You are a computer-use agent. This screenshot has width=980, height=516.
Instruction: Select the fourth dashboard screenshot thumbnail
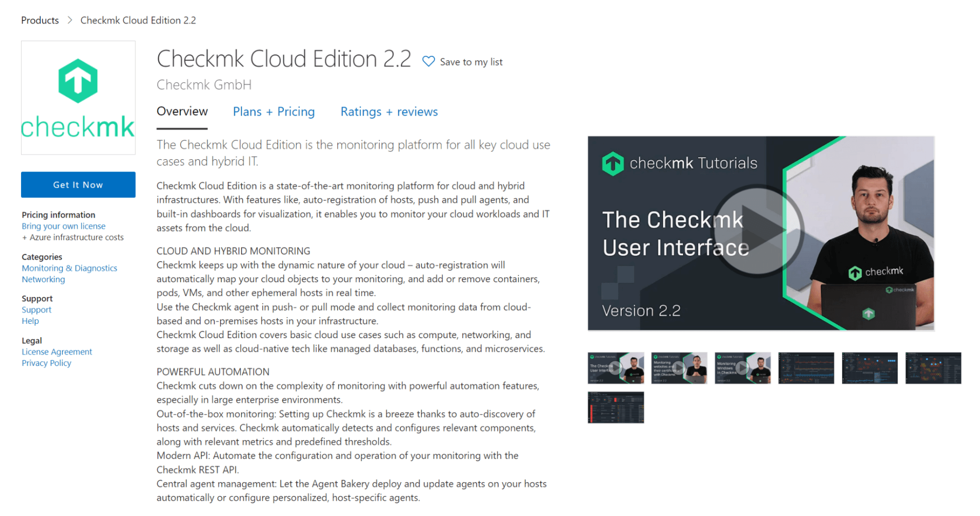pyautogui.click(x=806, y=368)
